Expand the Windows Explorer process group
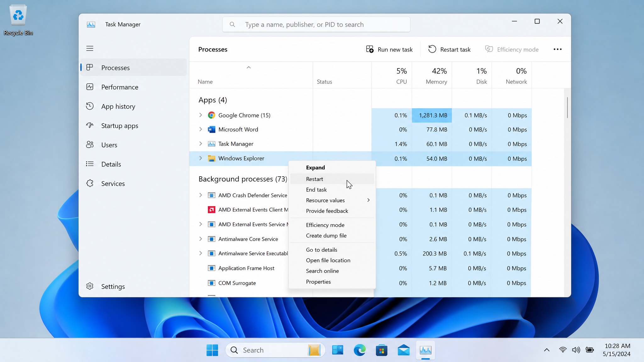This screenshot has width=644, height=362. point(201,158)
